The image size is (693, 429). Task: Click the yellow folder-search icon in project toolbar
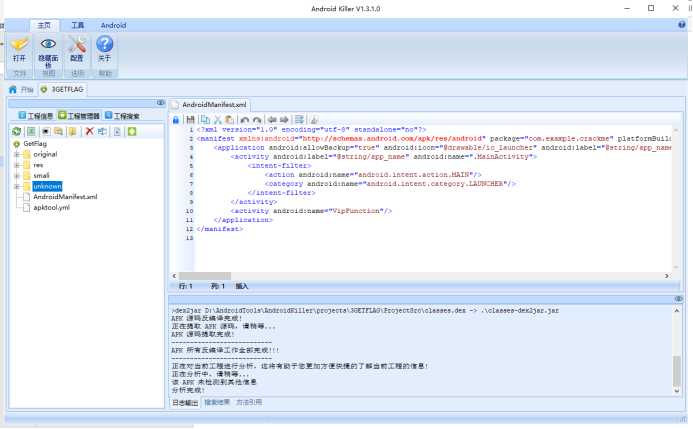click(x=58, y=131)
